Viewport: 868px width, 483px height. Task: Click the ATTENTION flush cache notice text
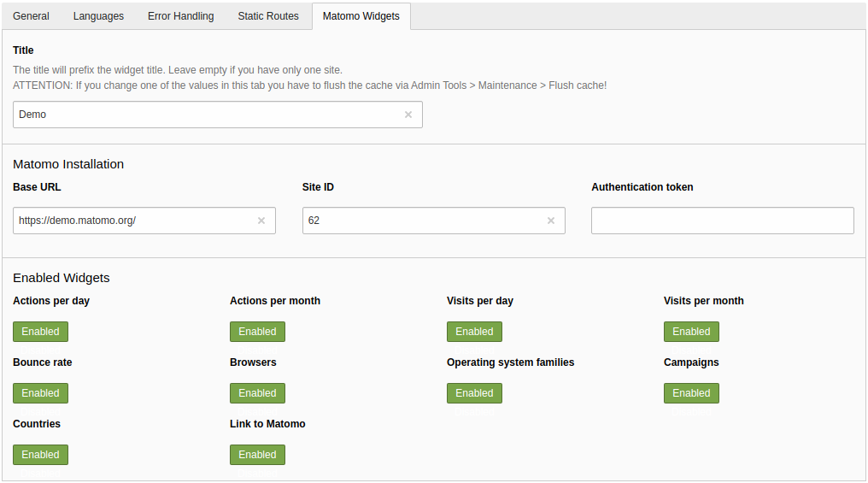309,85
